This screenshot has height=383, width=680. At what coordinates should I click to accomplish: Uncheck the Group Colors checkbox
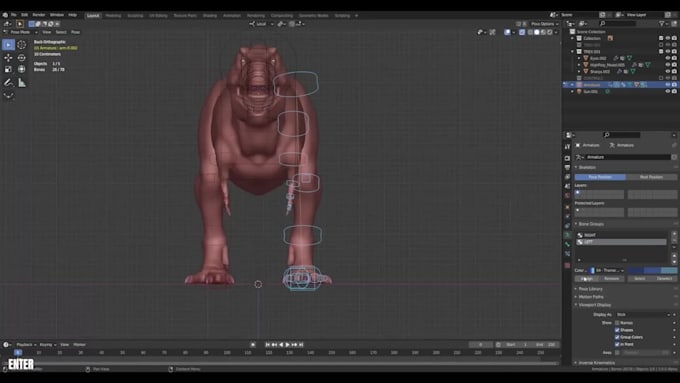[x=617, y=337]
